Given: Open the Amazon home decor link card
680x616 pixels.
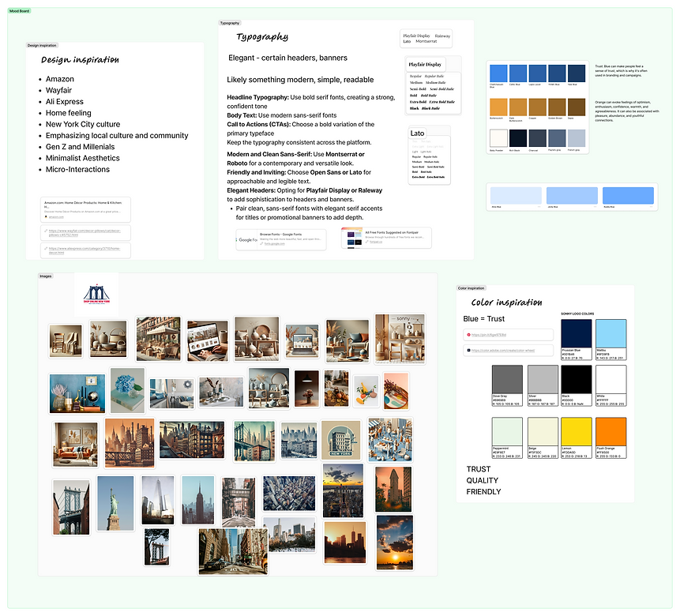Looking at the screenshot, I should (x=85, y=209).
